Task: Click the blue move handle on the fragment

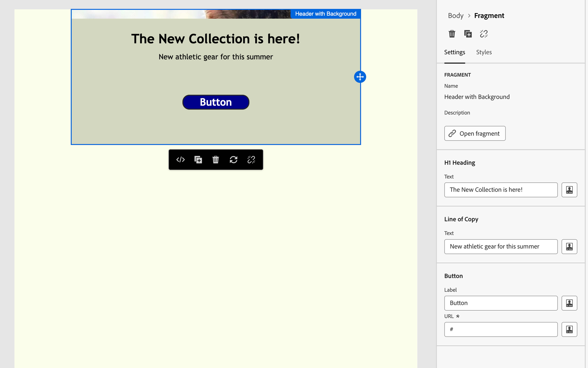Action: point(360,77)
